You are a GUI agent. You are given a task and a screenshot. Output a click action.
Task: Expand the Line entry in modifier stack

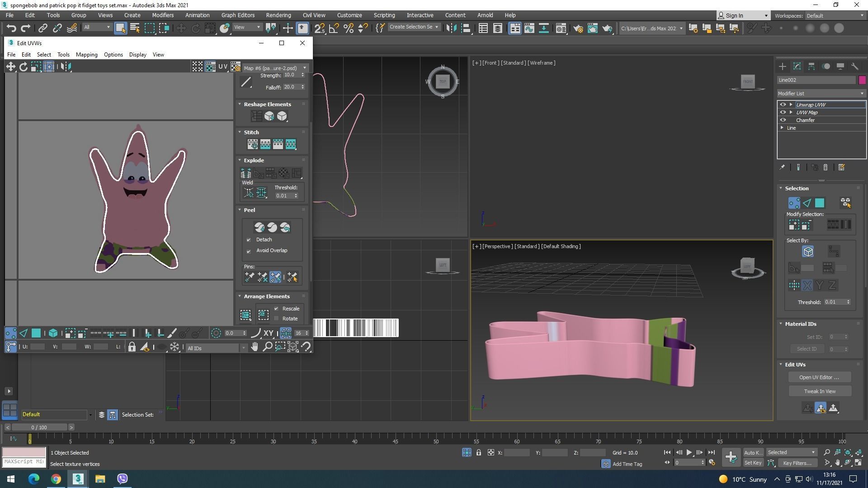pos(782,128)
